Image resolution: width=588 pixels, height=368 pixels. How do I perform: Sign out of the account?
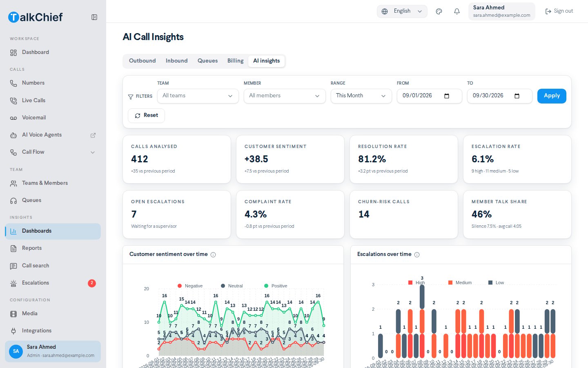pos(559,11)
